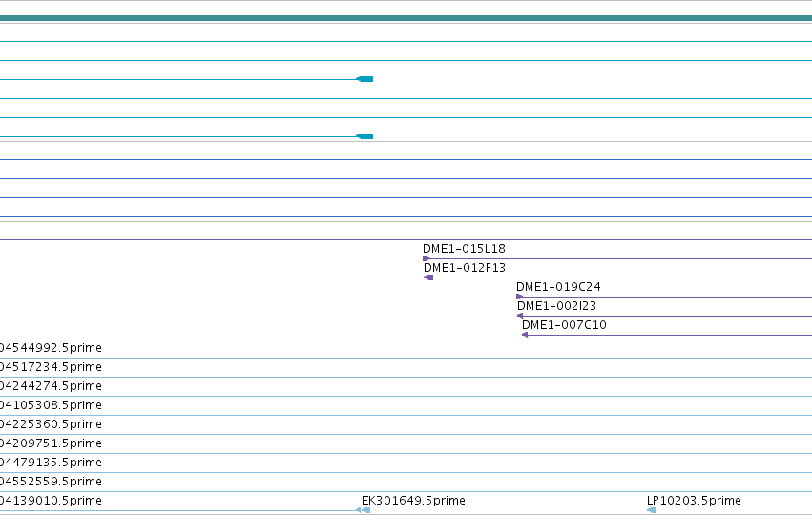812x515 pixels.
Task: Click the arrowhead glyph of DME1-015L18
Action: (x=427, y=258)
